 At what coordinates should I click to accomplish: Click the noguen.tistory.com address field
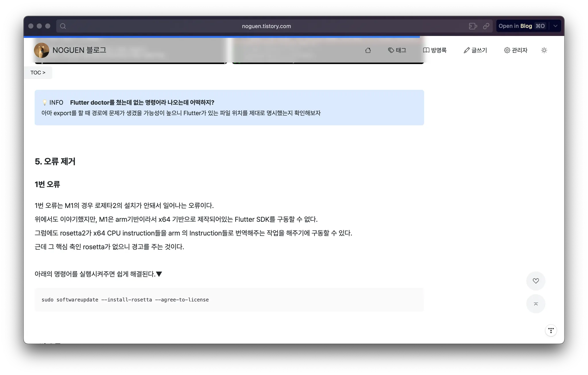click(x=266, y=26)
